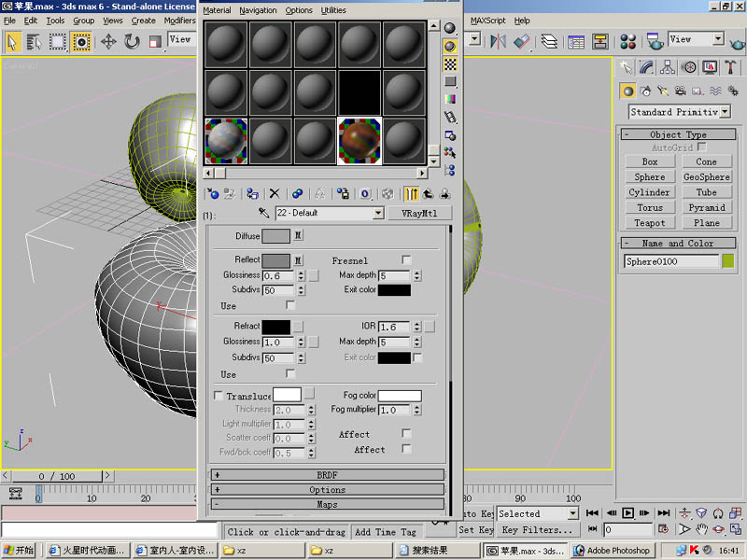Viewport: 747px width, 560px height.
Task: Expand the BRDF rollout
Action: 328,475
